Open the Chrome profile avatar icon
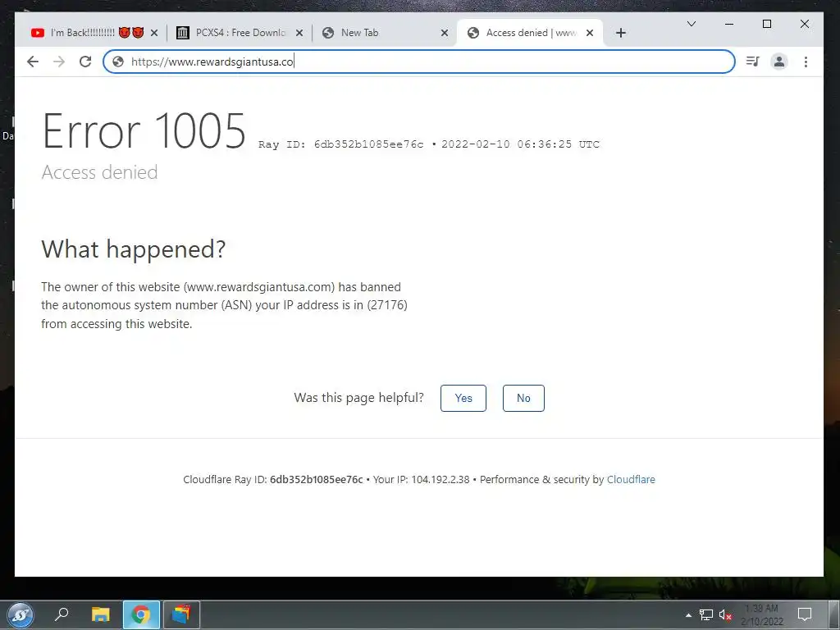Image resolution: width=840 pixels, height=630 pixels. (779, 62)
